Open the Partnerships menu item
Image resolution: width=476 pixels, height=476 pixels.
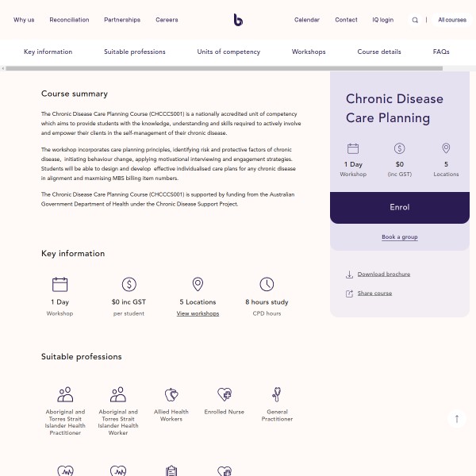coord(122,20)
